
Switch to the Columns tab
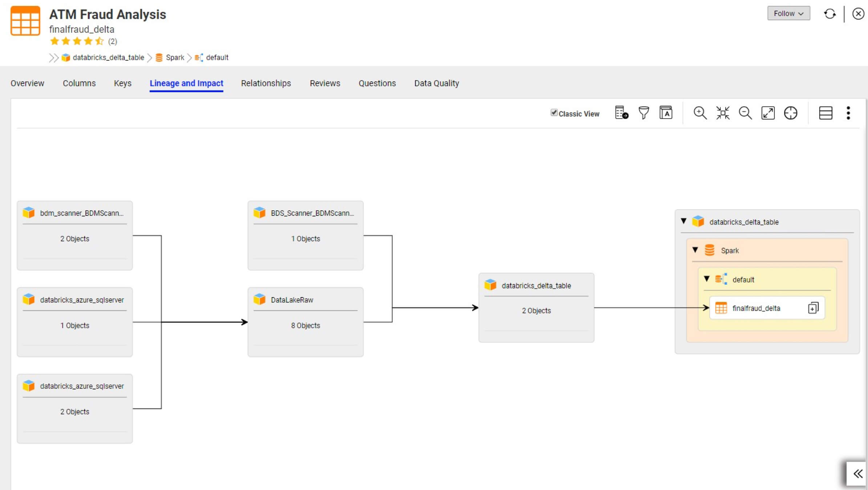79,83
